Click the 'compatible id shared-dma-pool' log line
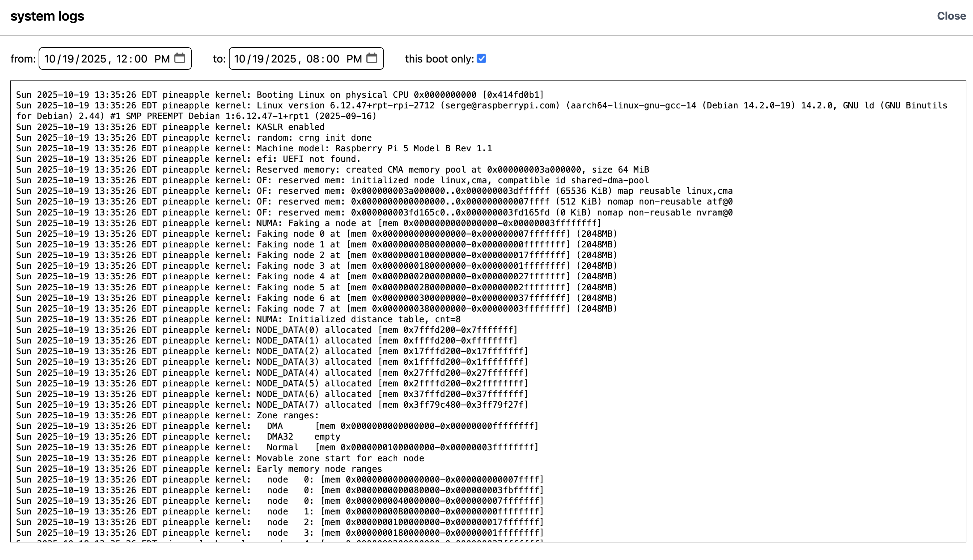This screenshot has width=973, height=560. [x=332, y=180]
